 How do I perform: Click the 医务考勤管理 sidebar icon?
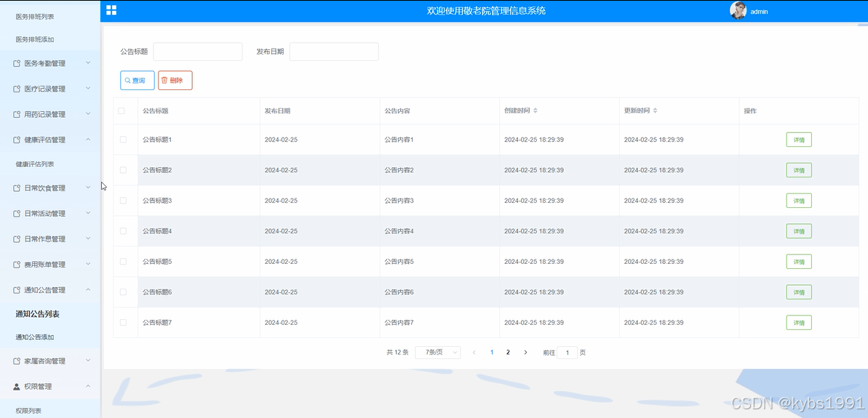(x=17, y=63)
